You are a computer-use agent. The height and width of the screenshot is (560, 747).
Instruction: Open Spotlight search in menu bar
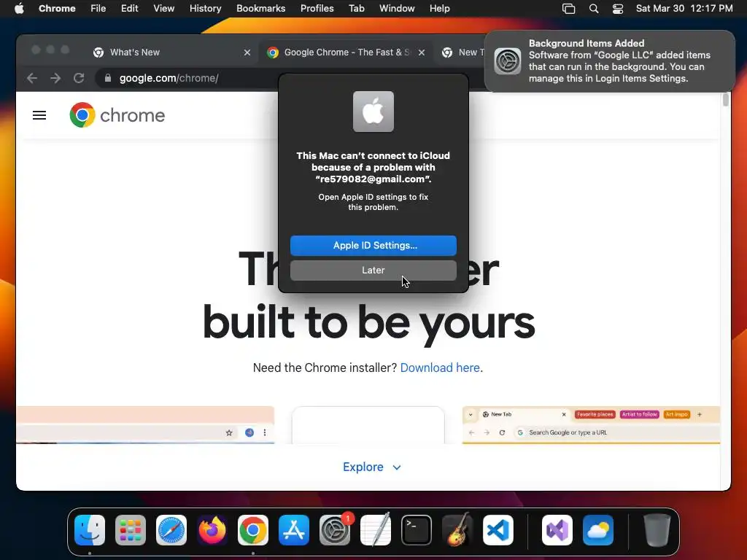pyautogui.click(x=594, y=9)
